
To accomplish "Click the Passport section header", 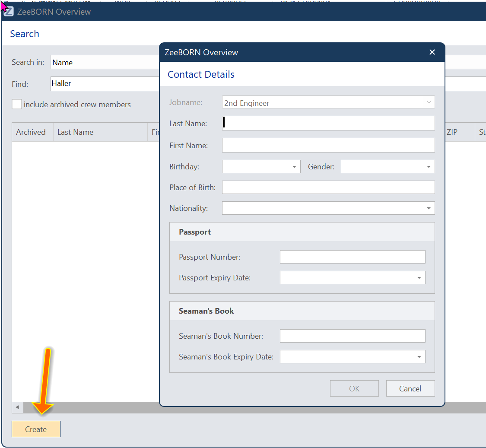I will pyautogui.click(x=302, y=232).
